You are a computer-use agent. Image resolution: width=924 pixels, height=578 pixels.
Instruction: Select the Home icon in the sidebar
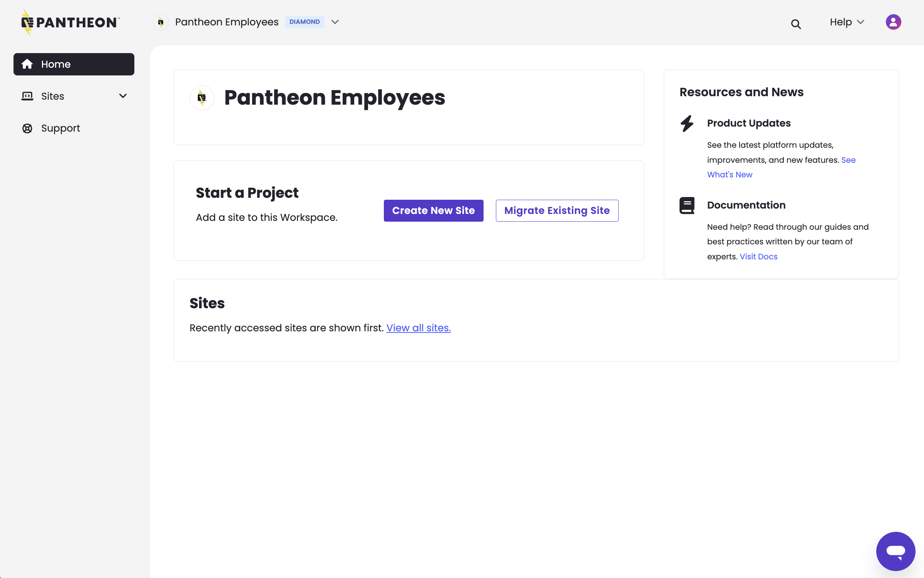click(x=27, y=64)
